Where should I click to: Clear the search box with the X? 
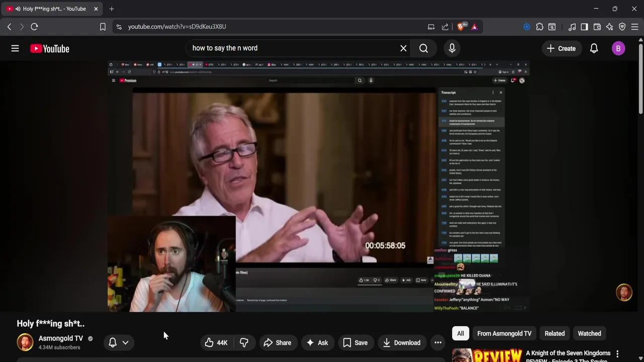[x=403, y=48]
